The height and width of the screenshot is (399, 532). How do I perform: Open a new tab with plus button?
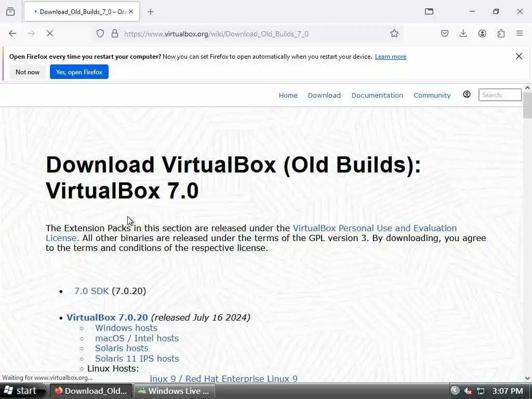pos(151,12)
